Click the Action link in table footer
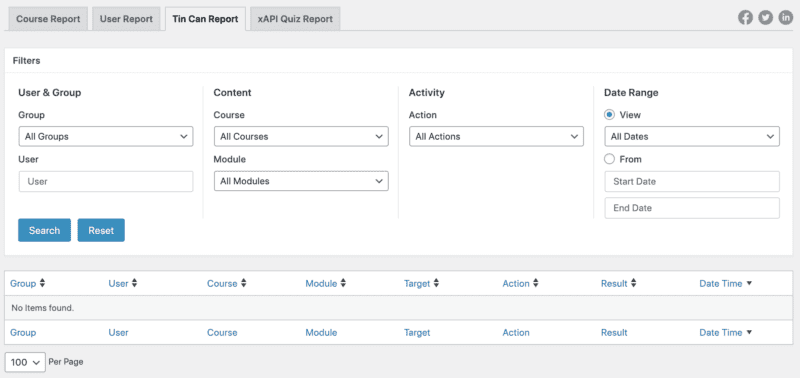The image size is (800, 378). [516, 333]
